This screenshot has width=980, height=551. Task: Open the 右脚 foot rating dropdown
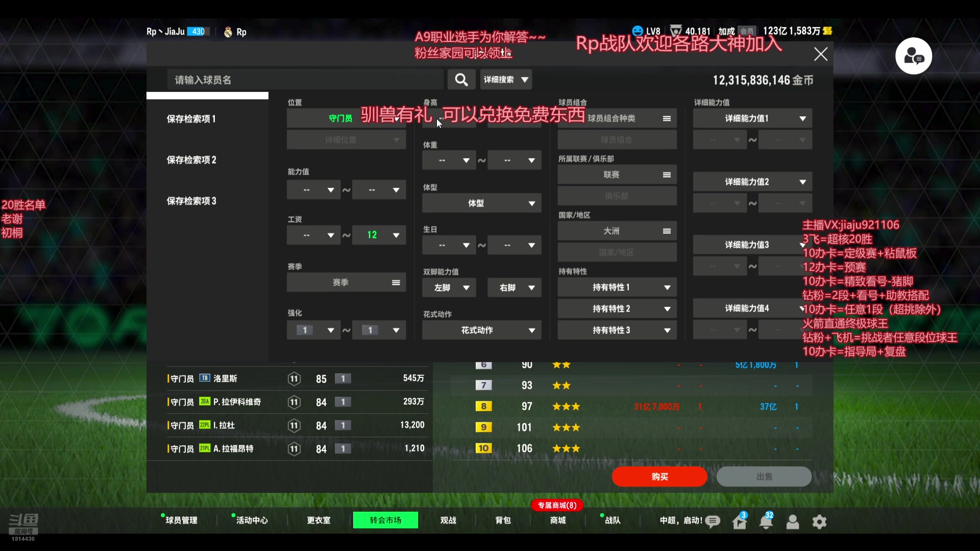pyautogui.click(x=514, y=288)
